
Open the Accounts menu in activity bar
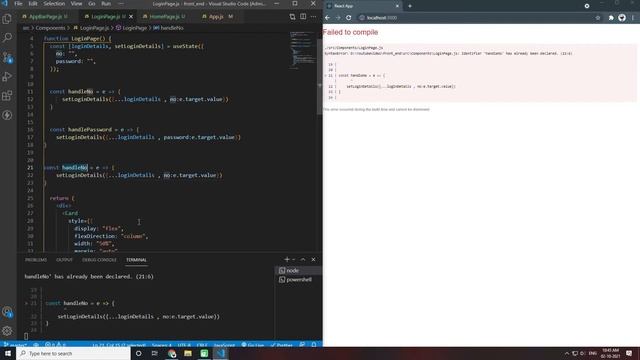click(x=7, y=312)
